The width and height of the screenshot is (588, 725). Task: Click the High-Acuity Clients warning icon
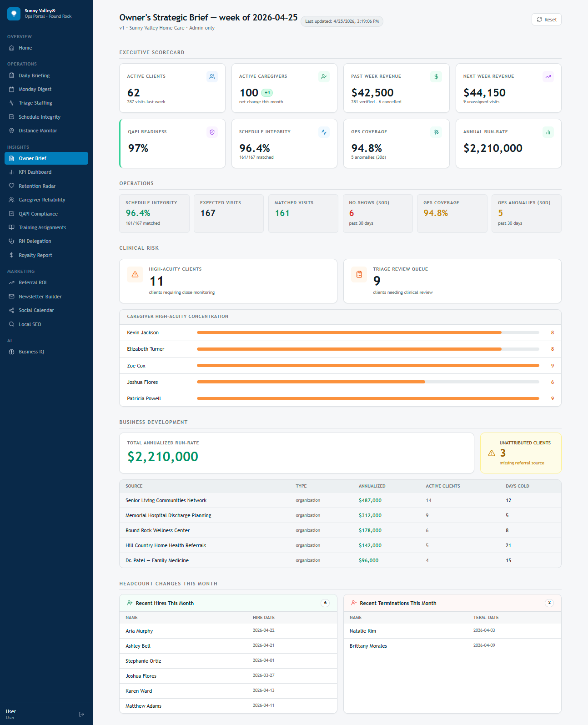[x=135, y=275]
